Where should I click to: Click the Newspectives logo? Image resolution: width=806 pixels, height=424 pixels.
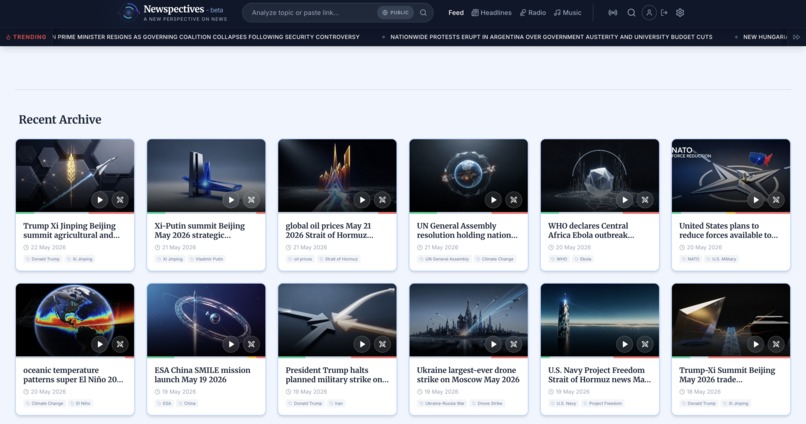[173, 12]
